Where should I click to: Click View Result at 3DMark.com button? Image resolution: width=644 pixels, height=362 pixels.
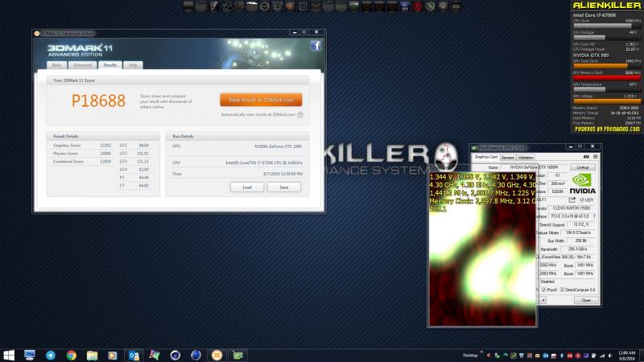261,100
